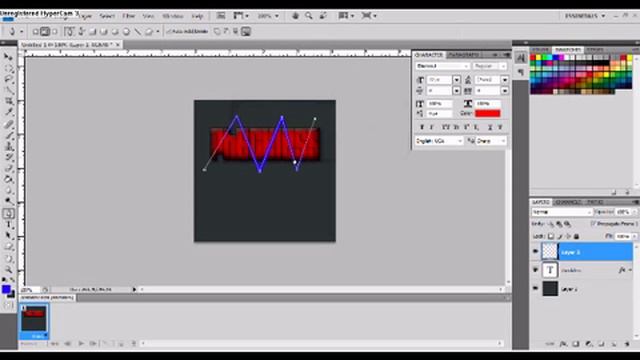Click the Hand tool in application bar
The width and height of the screenshot is (640, 360).
click(295, 16)
